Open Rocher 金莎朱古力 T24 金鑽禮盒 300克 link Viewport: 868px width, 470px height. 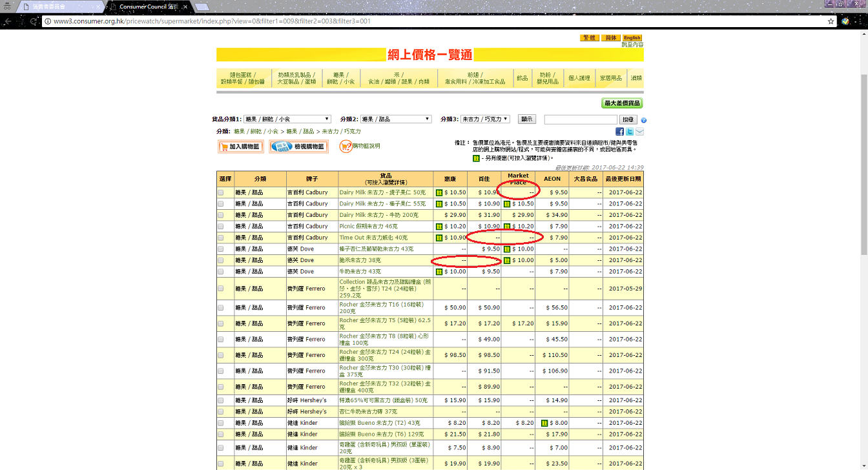[385, 355]
